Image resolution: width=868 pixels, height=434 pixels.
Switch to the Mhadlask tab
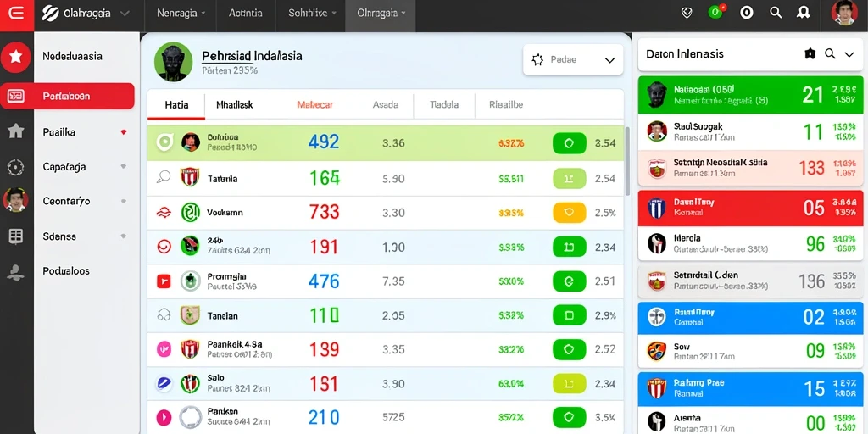pyautogui.click(x=234, y=104)
